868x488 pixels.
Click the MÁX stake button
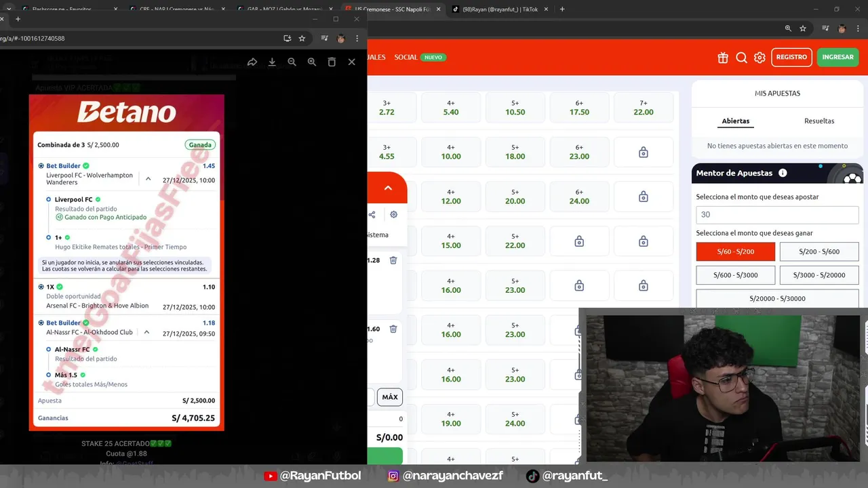coord(390,397)
